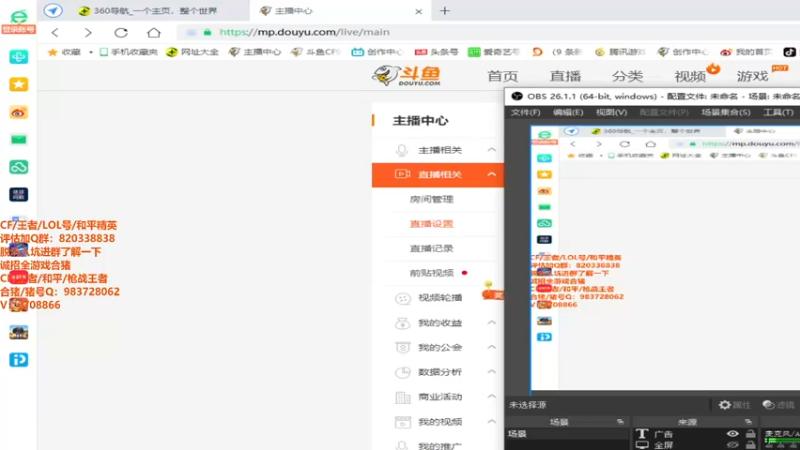The image size is (800, 450).
Task: Click the monitor icon of 全屏 source
Action: click(x=642, y=445)
